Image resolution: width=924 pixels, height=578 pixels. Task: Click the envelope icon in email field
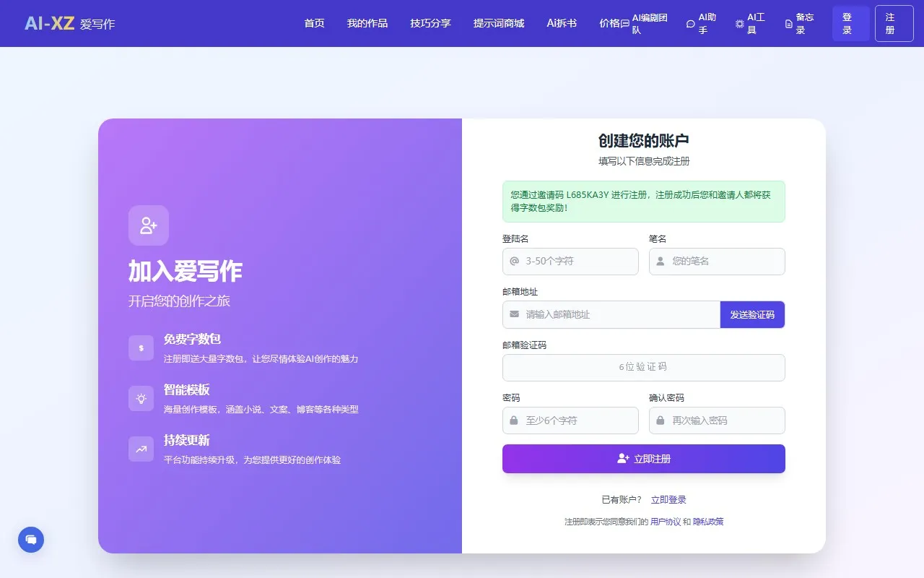(513, 314)
